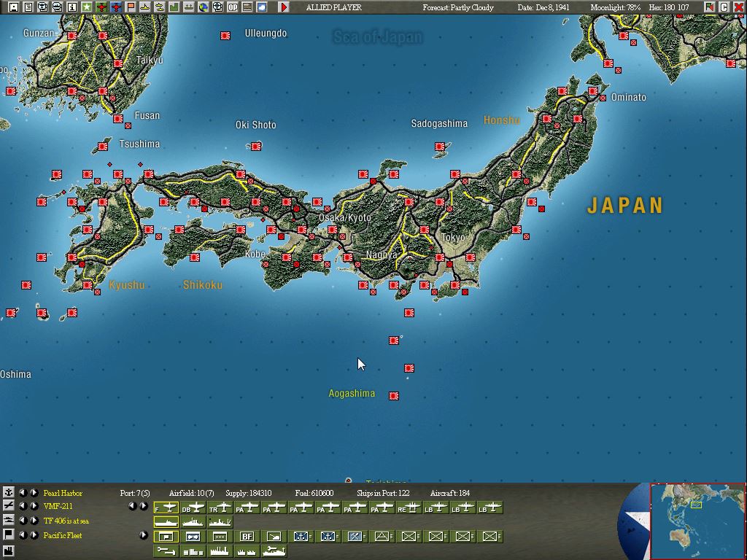Select first RE-adjacent LB bomber icon

[x=436, y=508]
